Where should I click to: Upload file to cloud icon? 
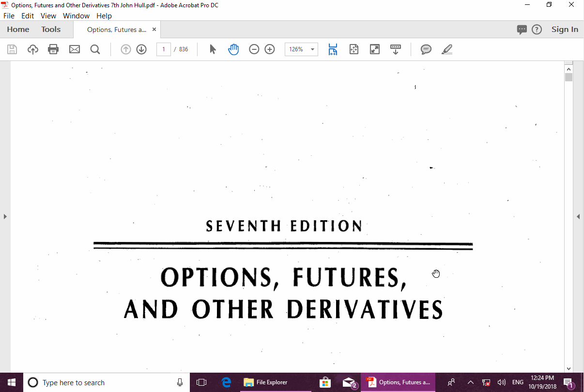(x=33, y=49)
